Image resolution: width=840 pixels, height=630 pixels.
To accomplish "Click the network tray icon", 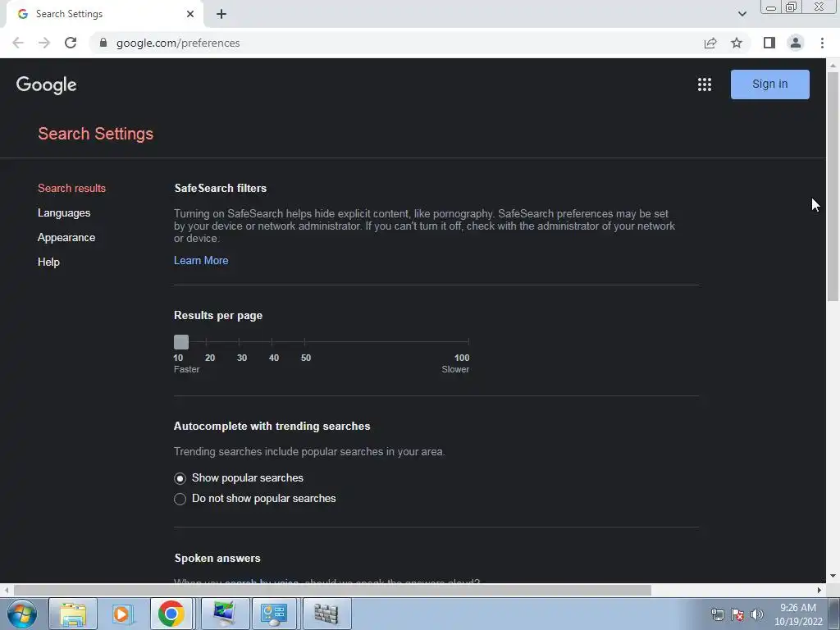I will 717,614.
